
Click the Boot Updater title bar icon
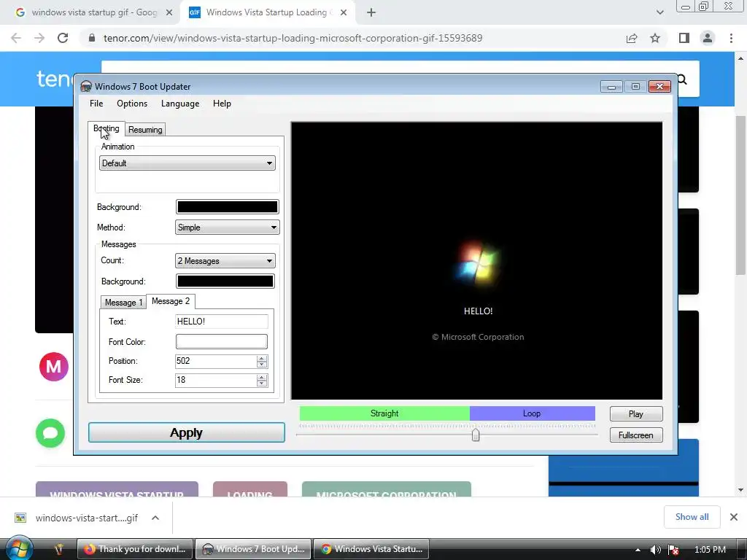point(86,86)
